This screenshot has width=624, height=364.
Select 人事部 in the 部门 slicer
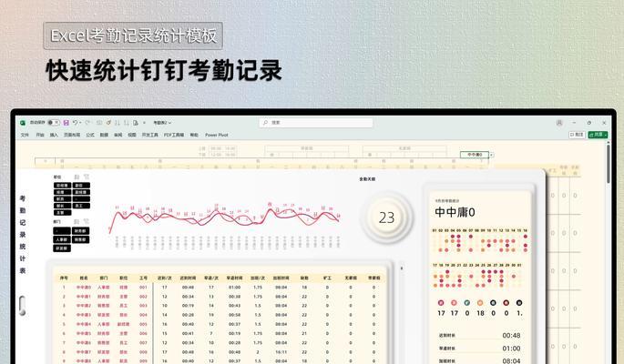(62, 239)
